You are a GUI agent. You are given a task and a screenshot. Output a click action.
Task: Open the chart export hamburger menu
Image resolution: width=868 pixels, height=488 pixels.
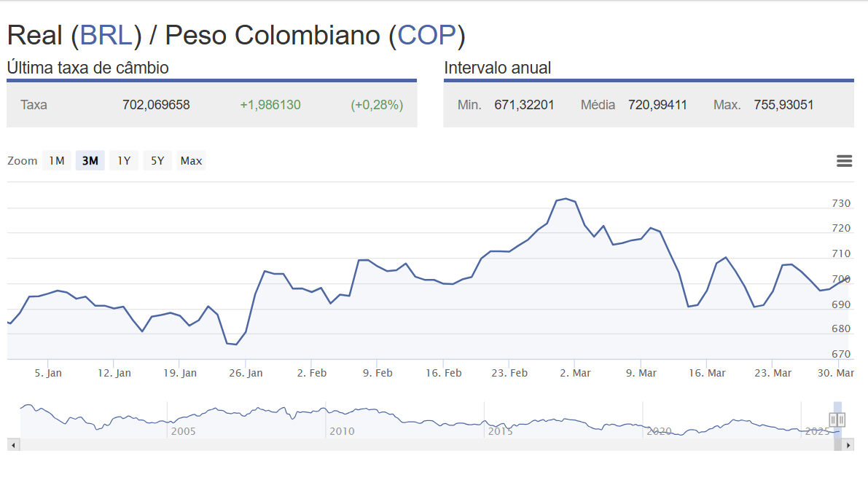(844, 160)
